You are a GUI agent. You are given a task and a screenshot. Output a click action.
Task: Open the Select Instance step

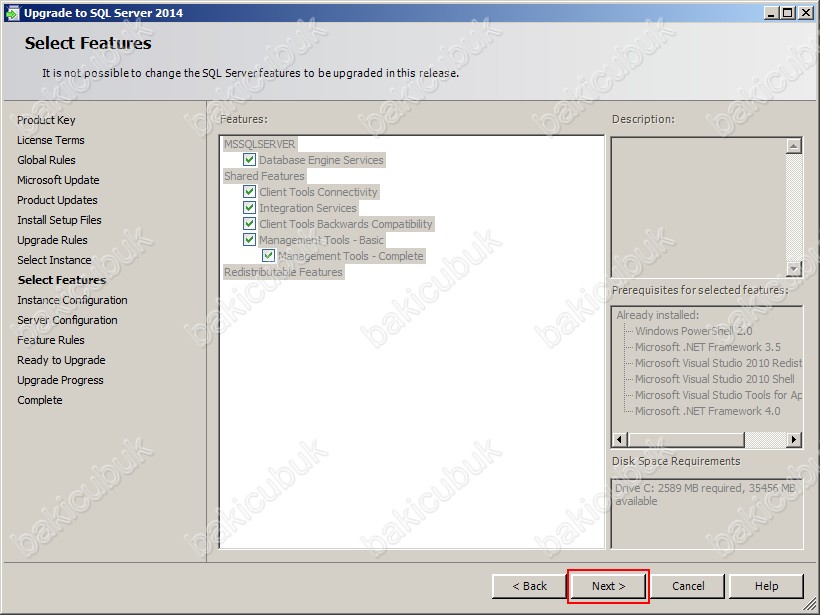(x=54, y=260)
